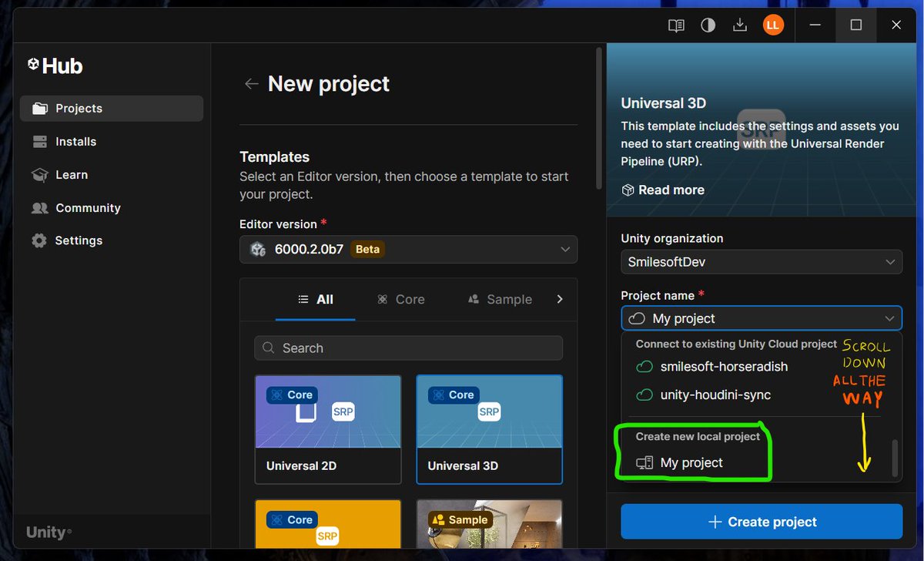The width and height of the screenshot is (924, 561).
Task: Select the yellow Core SRP template card
Action: pyautogui.click(x=328, y=523)
